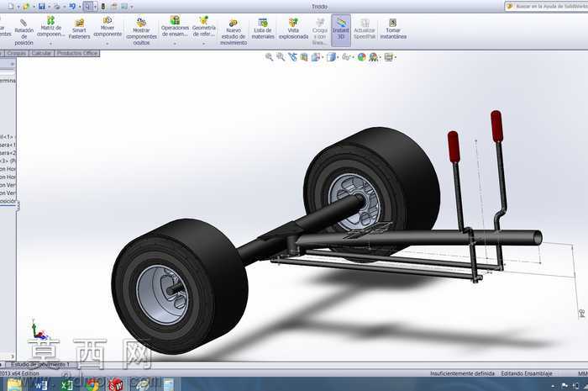Viewport: 588px width, 391px height.
Task: Open Word from the Windows taskbar
Action: click(40, 384)
